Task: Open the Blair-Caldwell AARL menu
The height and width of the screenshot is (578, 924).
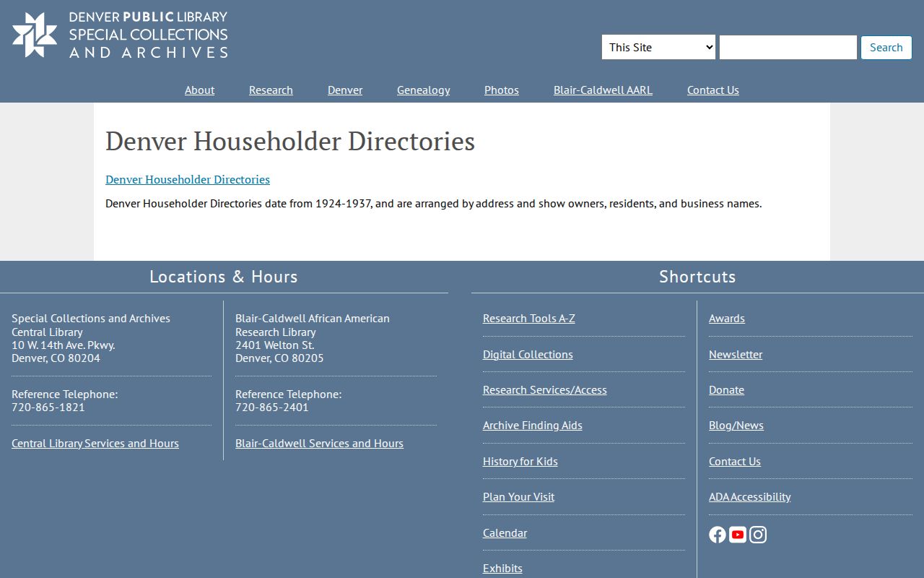Action: coord(603,90)
